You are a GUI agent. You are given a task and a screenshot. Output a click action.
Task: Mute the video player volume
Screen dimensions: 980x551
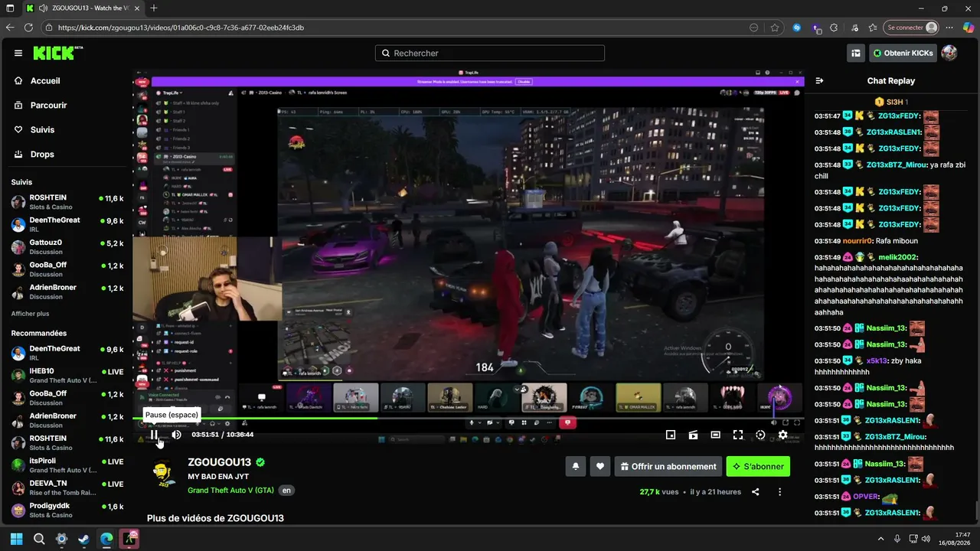point(176,435)
